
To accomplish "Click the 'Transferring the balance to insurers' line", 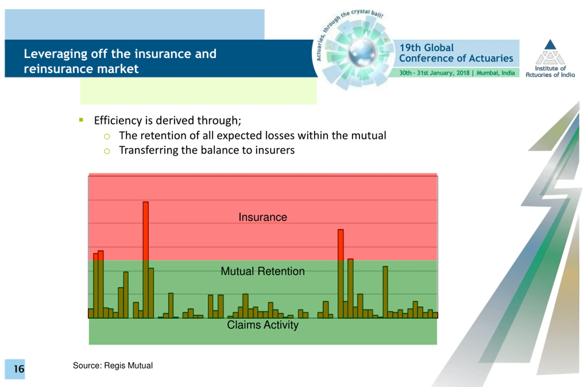I will click(207, 150).
